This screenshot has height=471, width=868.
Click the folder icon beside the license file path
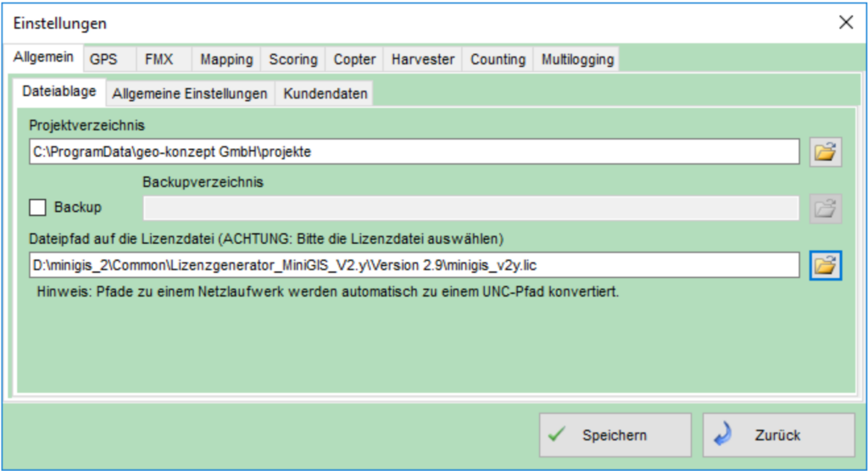(x=825, y=265)
